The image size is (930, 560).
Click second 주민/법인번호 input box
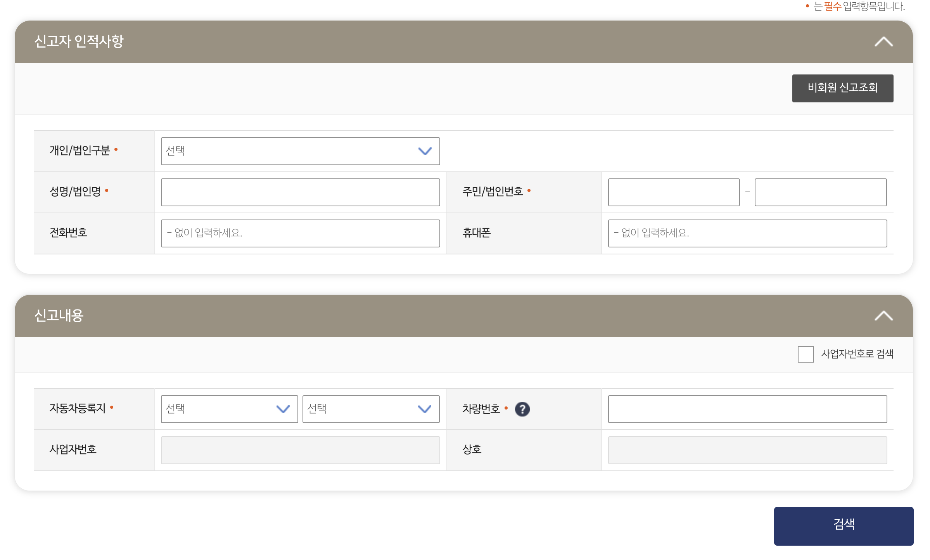(820, 192)
